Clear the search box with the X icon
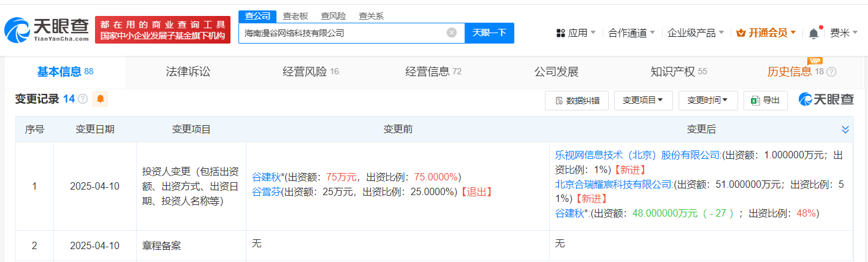Screen dimensions: 868x262 452,33
